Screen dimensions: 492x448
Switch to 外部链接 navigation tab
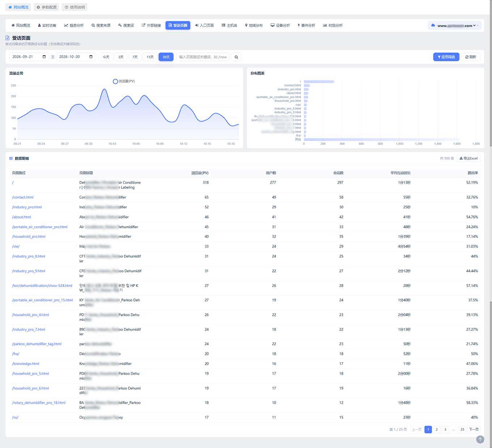pos(151,25)
